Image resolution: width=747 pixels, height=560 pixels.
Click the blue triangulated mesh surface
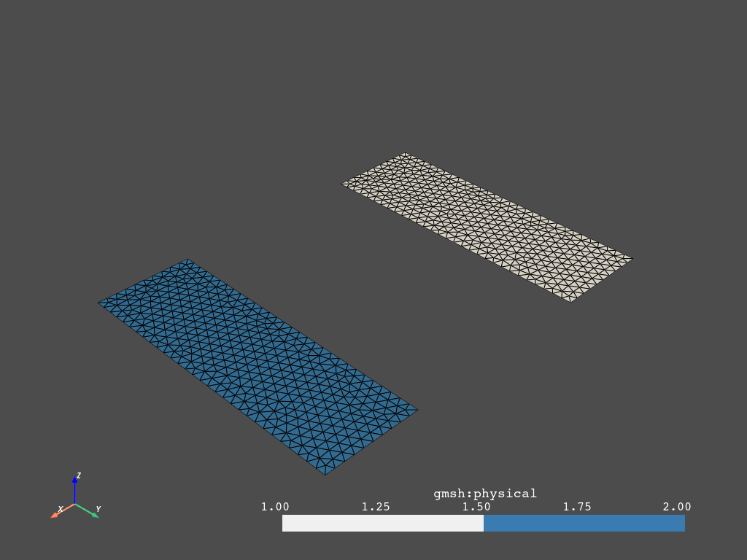coord(258,367)
